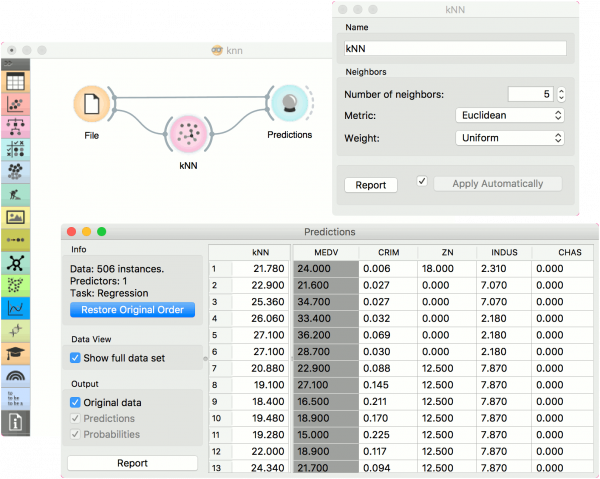Open the line chart category icon in sidebar
The width and height of the screenshot is (600, 479).
[x=16, y=308]
